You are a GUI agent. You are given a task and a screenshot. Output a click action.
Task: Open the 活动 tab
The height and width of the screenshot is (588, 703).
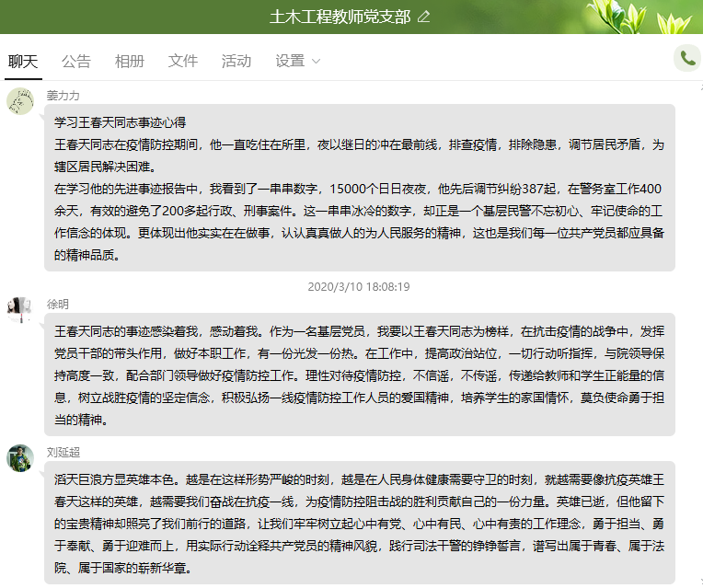tap(236, 62)
